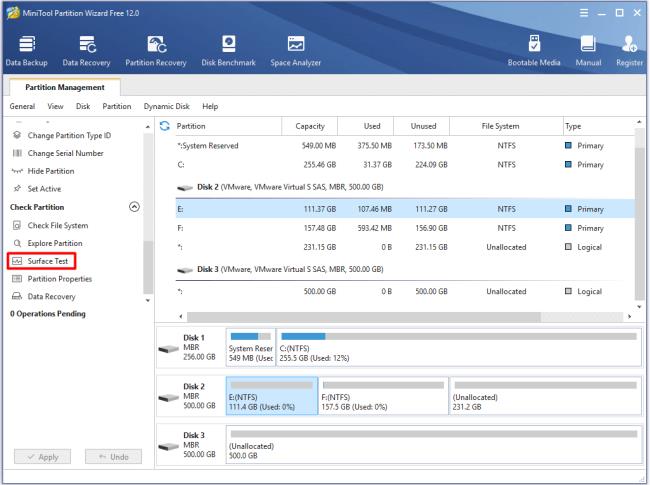Open Explore Partition
This screenshot has height=485, width=650.
click(47, 243)
